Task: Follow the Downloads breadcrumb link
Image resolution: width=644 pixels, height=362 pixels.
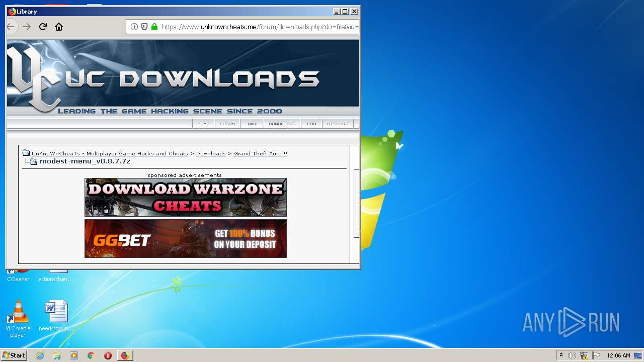Action: pos(211,153)
